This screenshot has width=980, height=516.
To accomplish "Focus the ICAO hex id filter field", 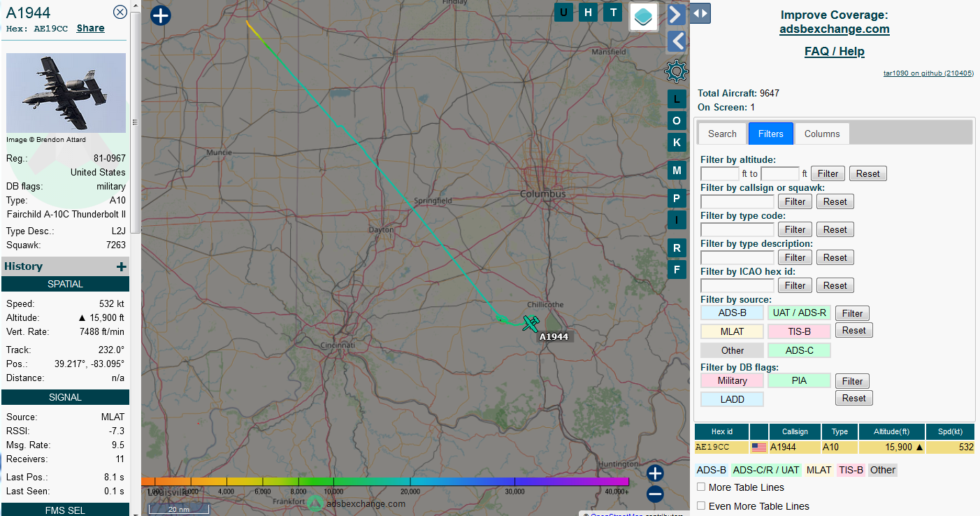I will [737, 285].
